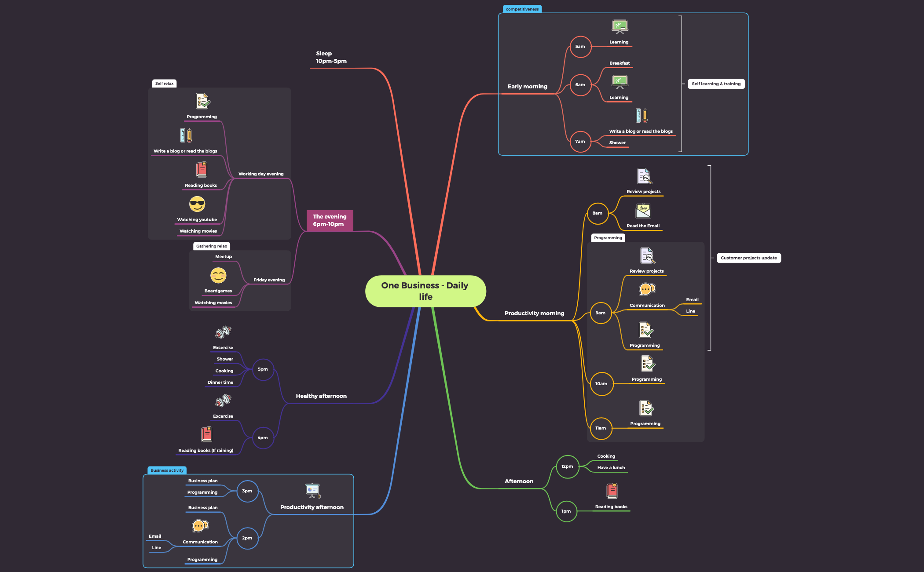Select The evening 6pm-10pm highlighted topic

click(330, 220)
